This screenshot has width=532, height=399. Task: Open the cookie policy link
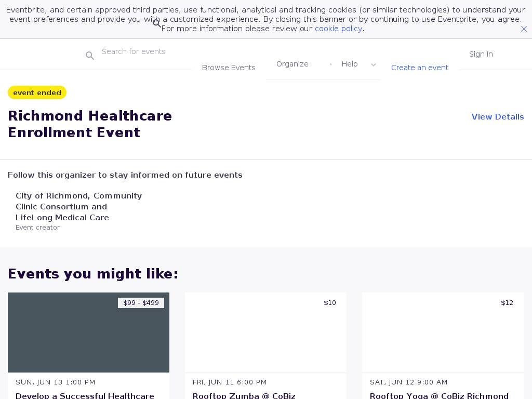pos(338,29)
